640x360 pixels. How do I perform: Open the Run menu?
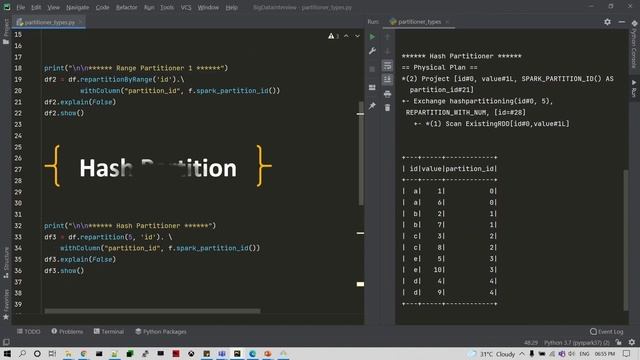pyautogui.click(x=149, y=7)
